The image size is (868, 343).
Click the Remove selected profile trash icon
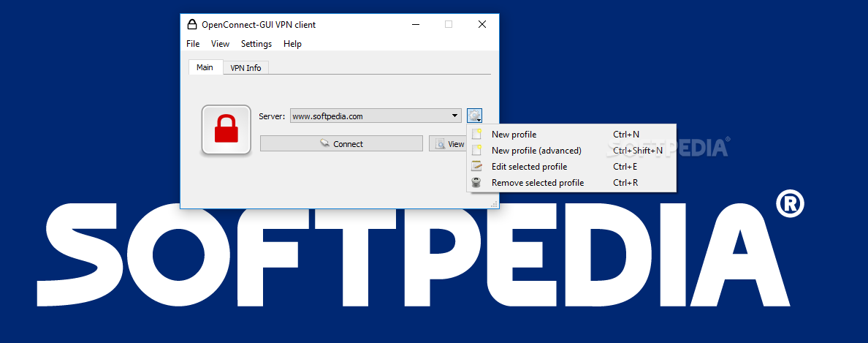[476, 182]
